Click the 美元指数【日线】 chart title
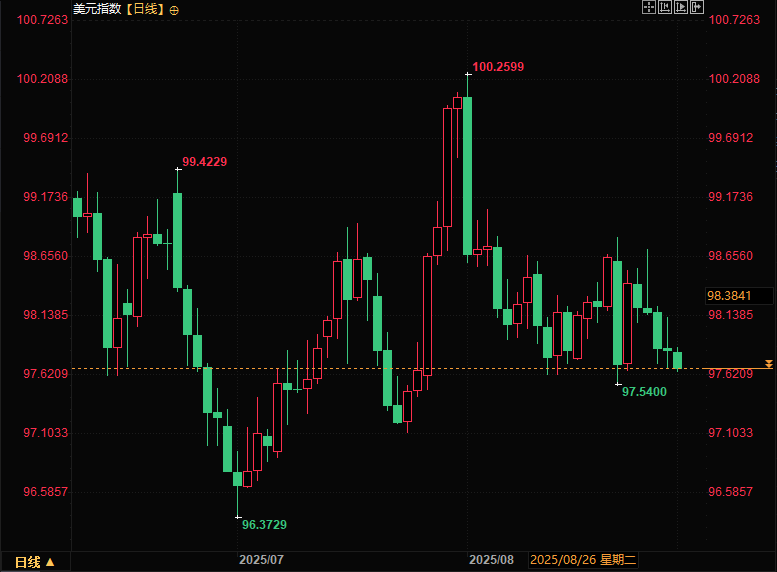The image size is (777, 572). click(118, 9)
